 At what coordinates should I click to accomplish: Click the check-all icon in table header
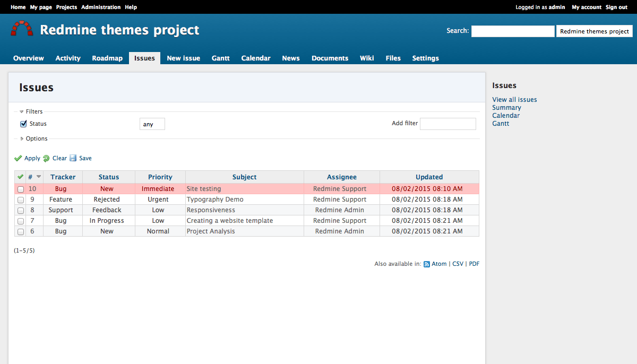pos(20,177)
